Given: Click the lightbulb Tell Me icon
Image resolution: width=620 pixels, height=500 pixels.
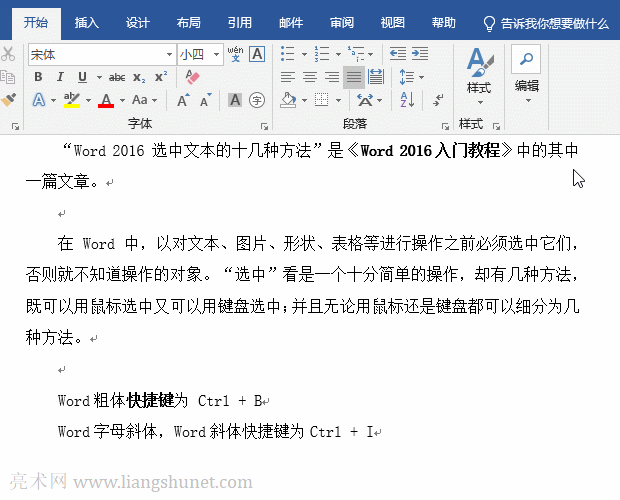Looking at the screenshot, I should click(490, 24).
